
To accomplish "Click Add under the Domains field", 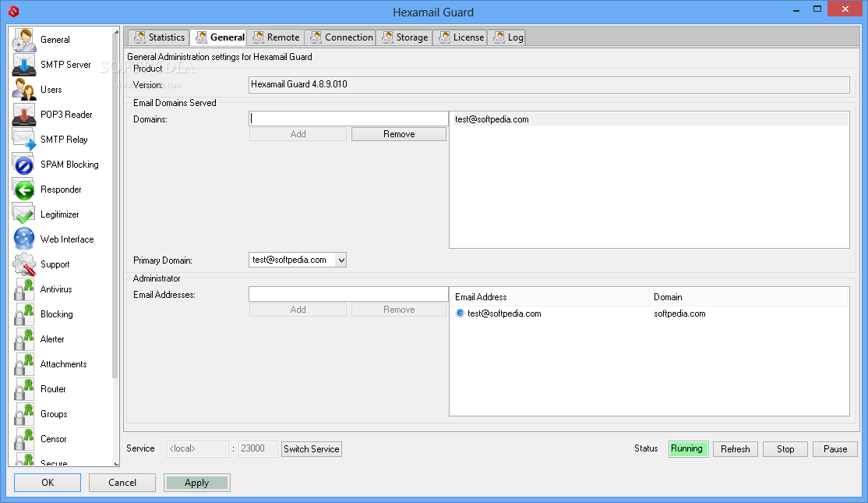I will tap(298, 134).
